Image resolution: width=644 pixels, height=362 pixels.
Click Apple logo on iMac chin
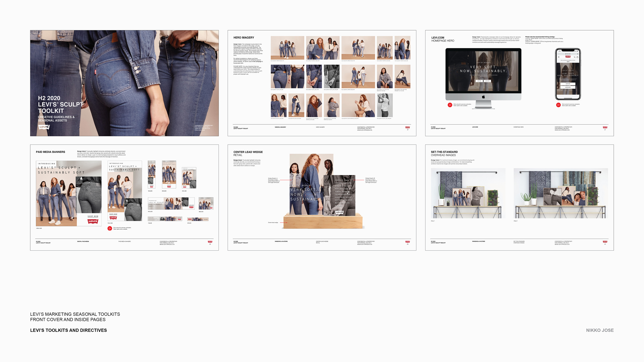pos(484,97)
